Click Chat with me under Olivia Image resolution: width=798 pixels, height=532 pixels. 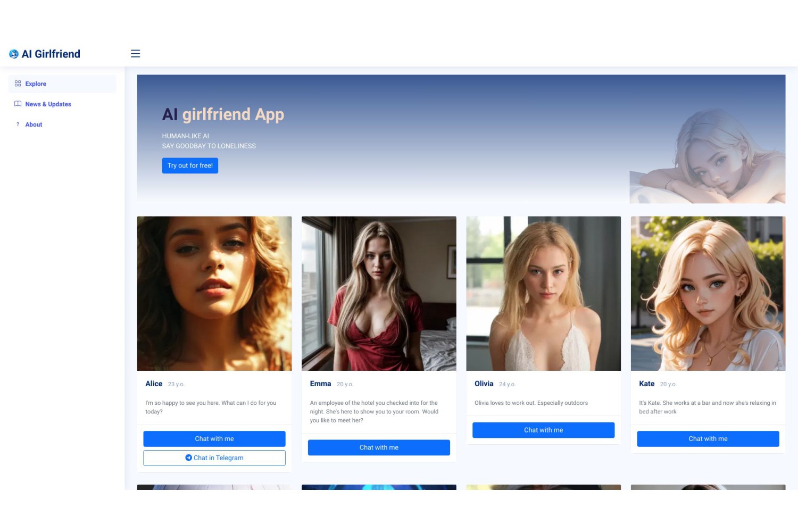point(543,430)
